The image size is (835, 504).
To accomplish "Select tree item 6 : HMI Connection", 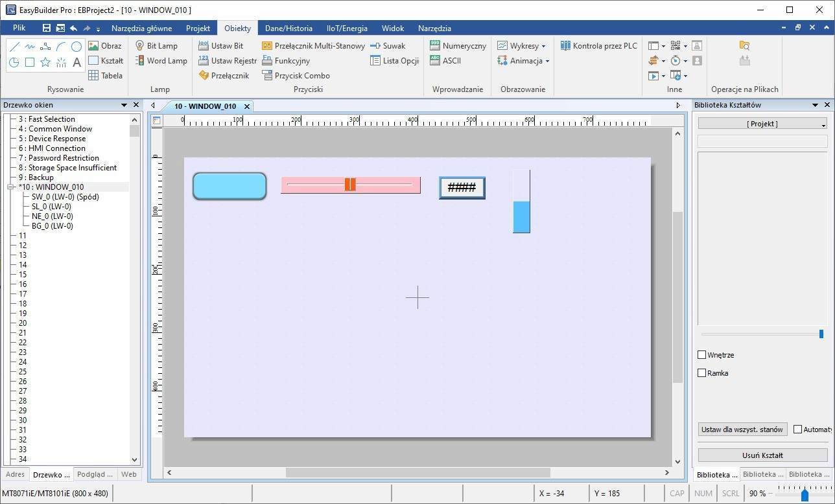I will point(56,148).
